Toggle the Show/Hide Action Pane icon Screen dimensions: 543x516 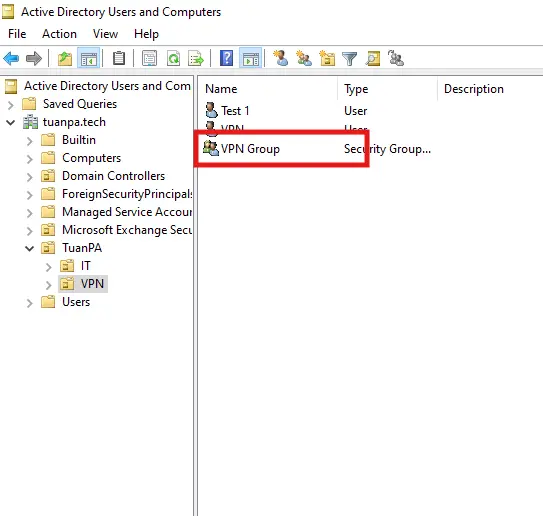tap(251, 58)
